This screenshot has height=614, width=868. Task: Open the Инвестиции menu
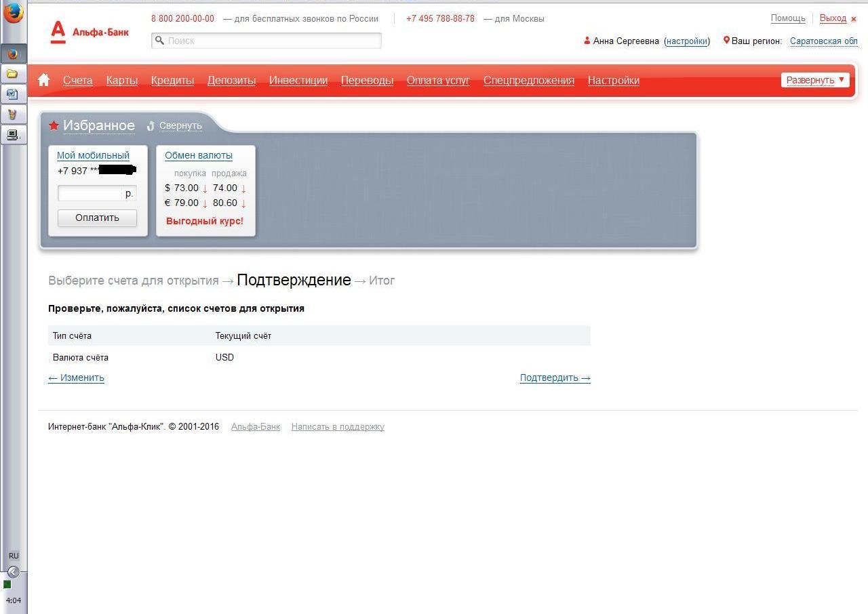(x=298, y=80)
